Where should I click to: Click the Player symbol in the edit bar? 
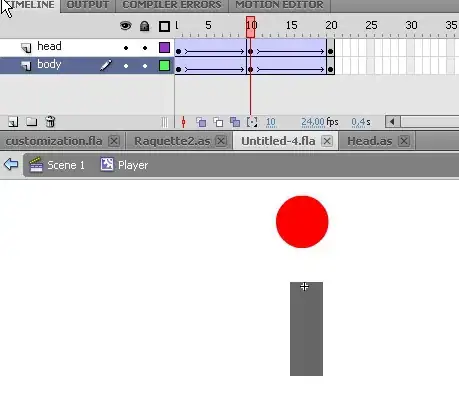(x=124, y=165)
